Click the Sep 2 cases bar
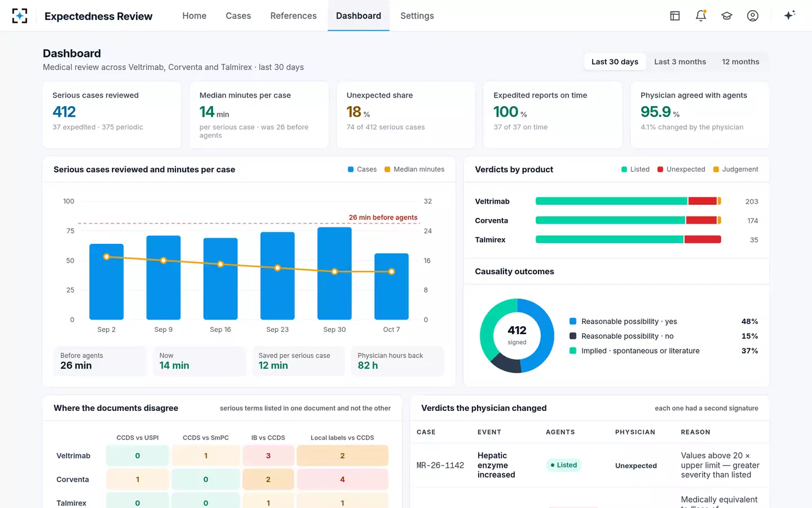 click(107, 282)
